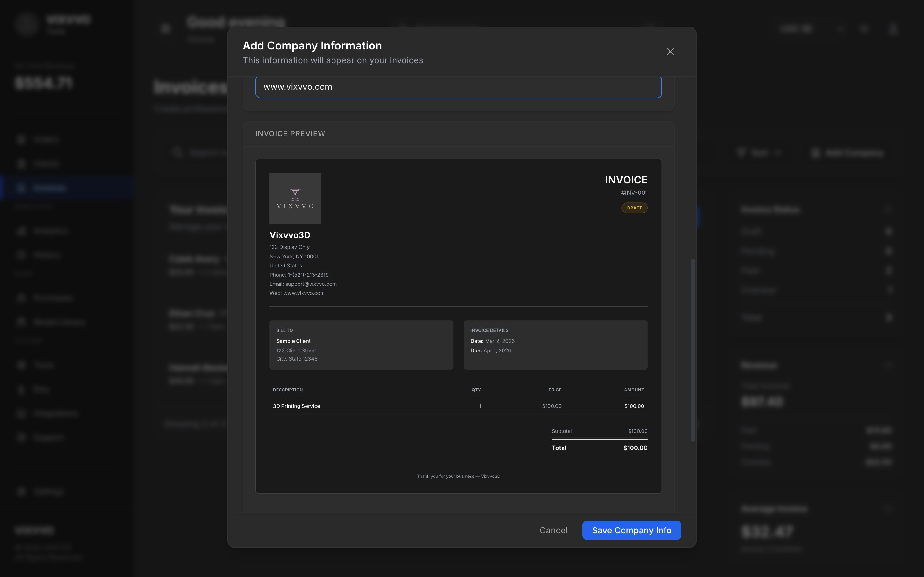Screen dimensions: 924x577
Task: Open History from the sidebar
Action: click(48, 255)
